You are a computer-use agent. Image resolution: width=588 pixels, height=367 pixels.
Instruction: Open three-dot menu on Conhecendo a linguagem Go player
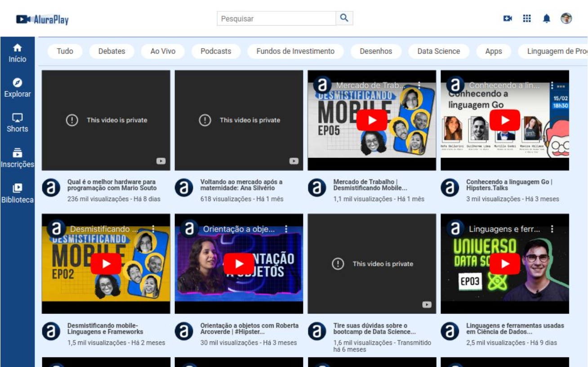[552, 85]
